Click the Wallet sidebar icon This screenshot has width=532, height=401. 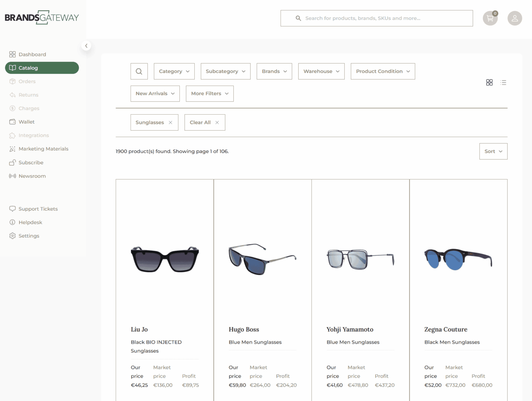click(x=13, y=122)
